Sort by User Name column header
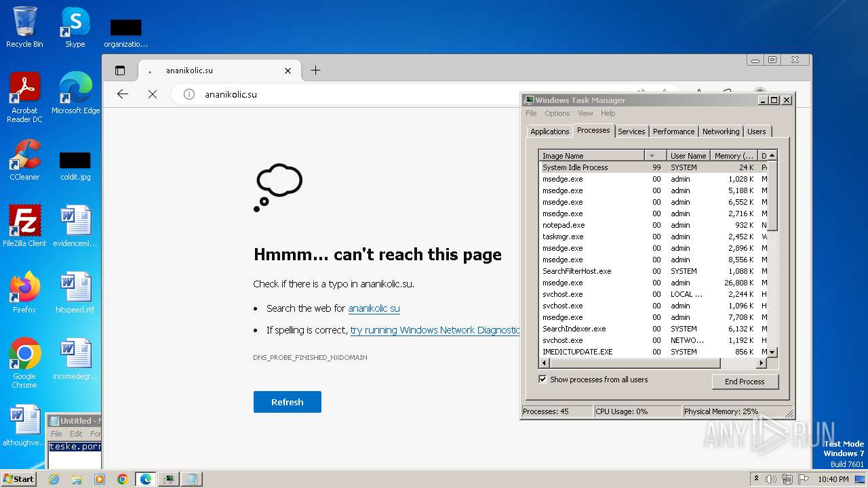 pyautogui.click(x=688, y=156)
